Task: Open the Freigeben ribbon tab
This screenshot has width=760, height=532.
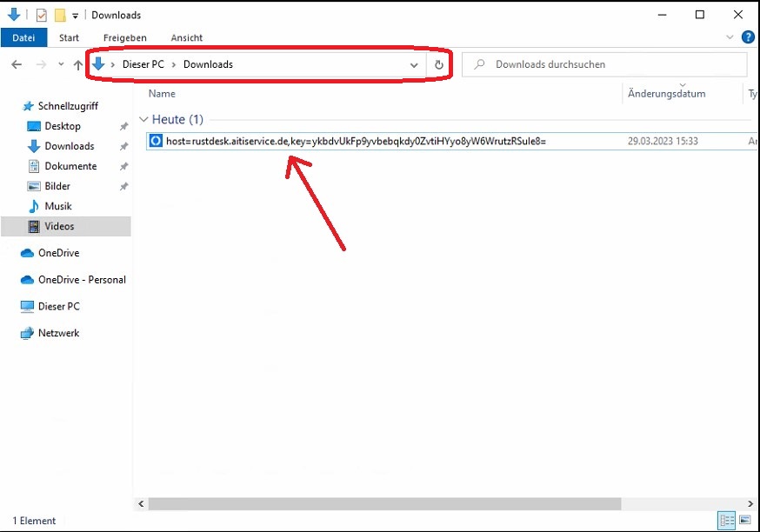Action: (x=124, y=37)
